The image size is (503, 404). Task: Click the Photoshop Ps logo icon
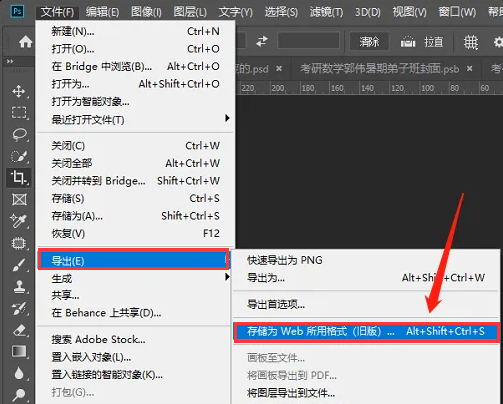pos(17,12)
